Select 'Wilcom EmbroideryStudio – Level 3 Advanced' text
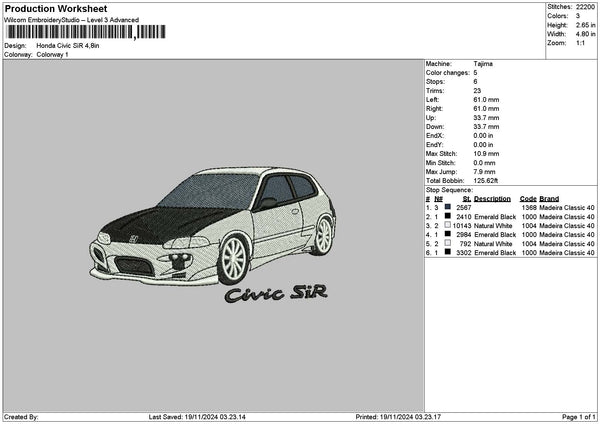Viewport: 600px width, 424px height. (x=71, y=20)
